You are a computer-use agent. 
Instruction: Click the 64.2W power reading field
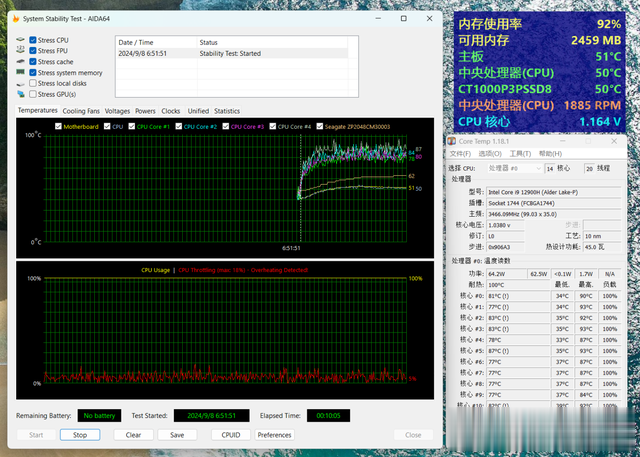tap(507, 274)
